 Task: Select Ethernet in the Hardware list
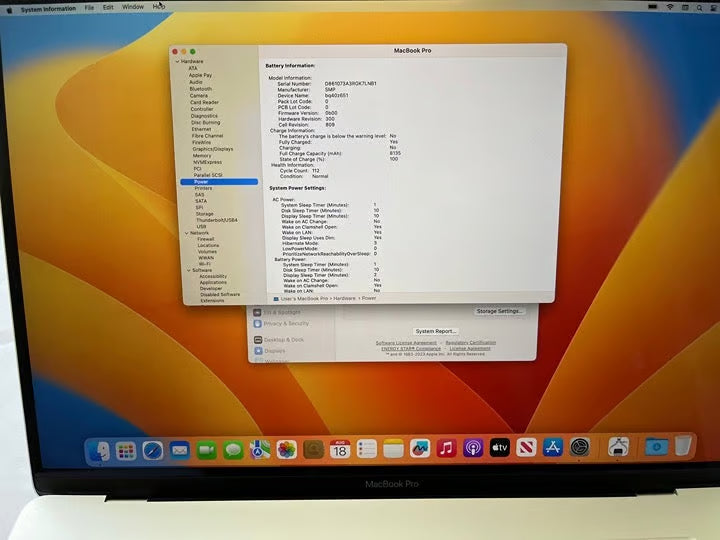pyautogui.click(x=201, y=129)
